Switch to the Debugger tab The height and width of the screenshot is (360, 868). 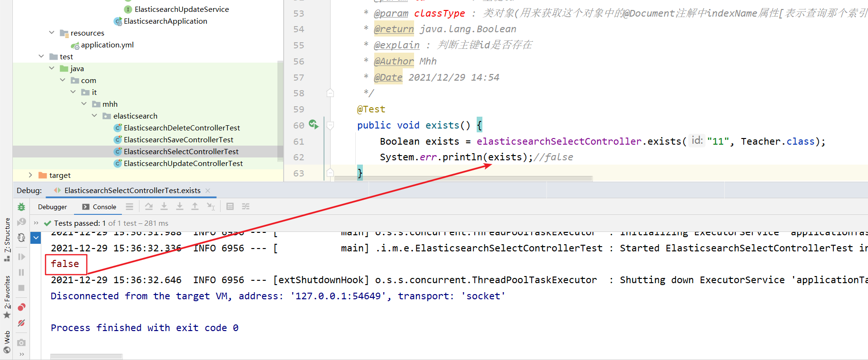click(53, 207)
